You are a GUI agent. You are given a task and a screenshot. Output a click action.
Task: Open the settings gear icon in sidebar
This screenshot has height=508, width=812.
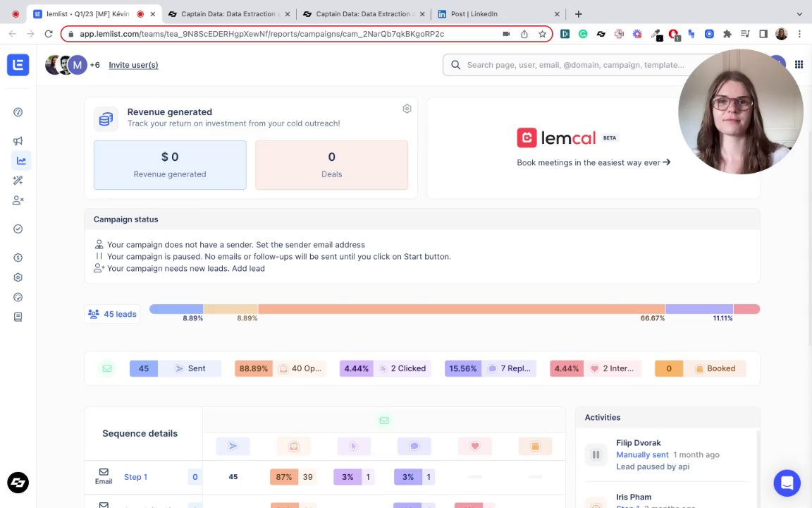click(18, 277)
